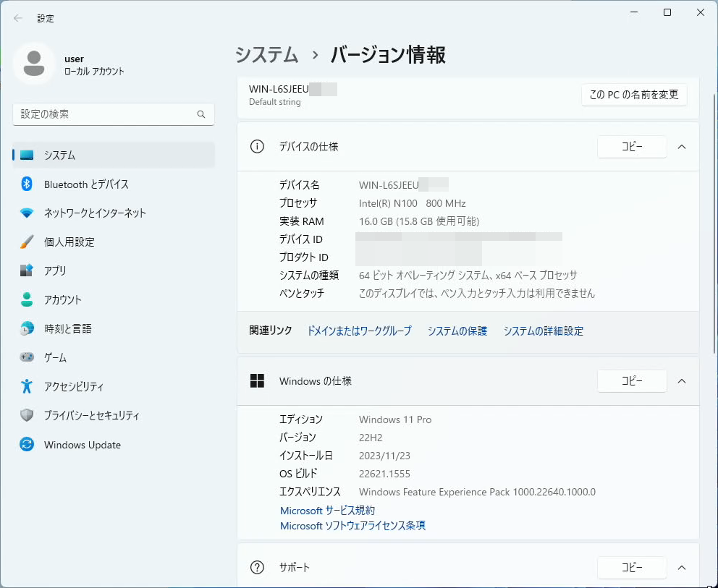Copy the デバイスの仕様 details
Screen dimensions: 718x588
(632, 147)
